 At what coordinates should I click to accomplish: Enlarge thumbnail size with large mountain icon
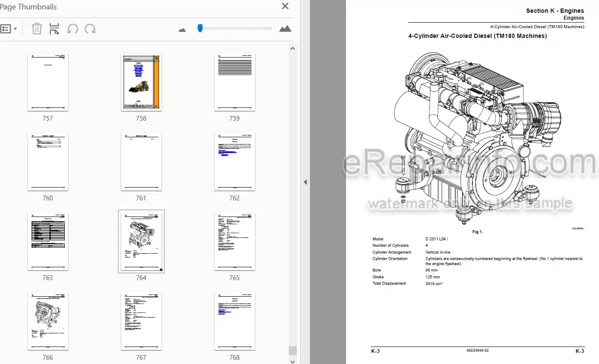tap(285, 29)
